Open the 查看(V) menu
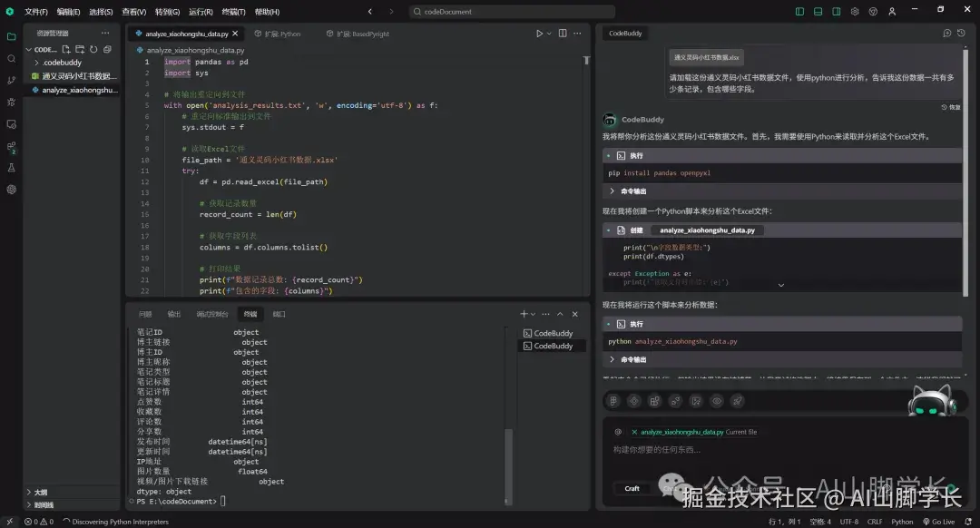This screenshot has height=528, width=980. pos(133,12)
